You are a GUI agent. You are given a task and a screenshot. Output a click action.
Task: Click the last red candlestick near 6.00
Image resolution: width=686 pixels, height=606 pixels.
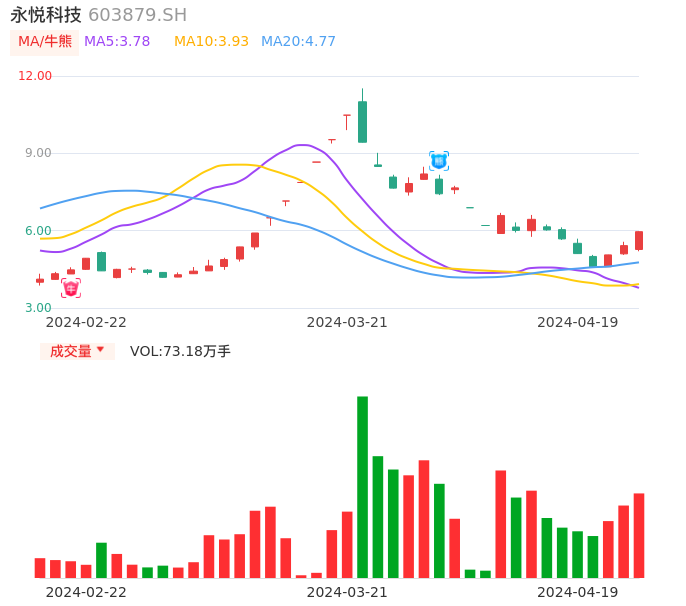point(639,241)
